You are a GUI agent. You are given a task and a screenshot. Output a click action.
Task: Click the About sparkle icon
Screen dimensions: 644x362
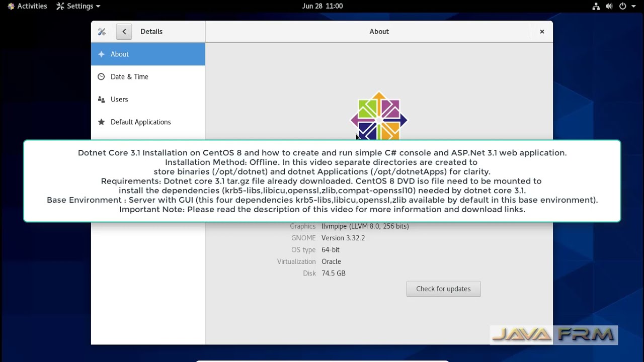101,54
